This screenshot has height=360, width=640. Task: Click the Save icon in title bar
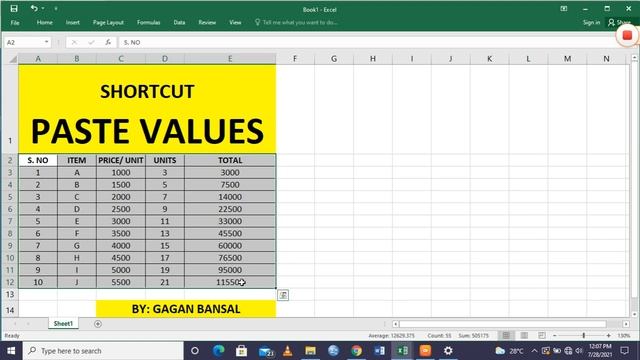14,8
